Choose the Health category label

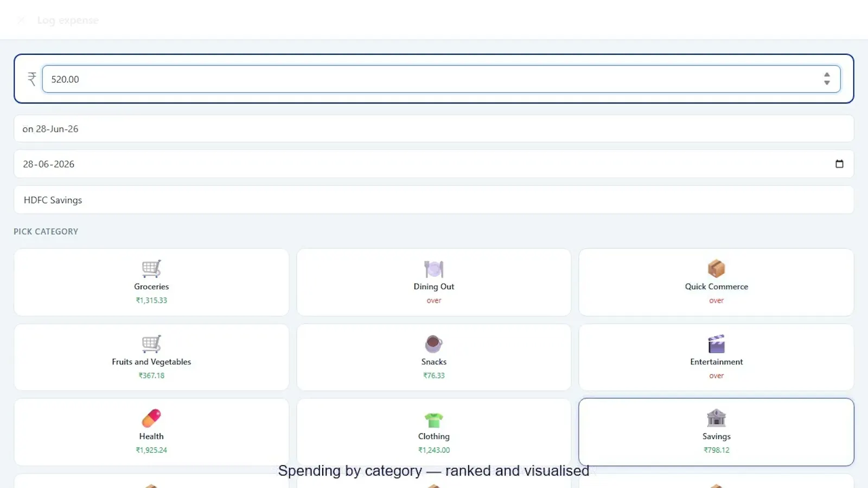click(x=151, y=436)
